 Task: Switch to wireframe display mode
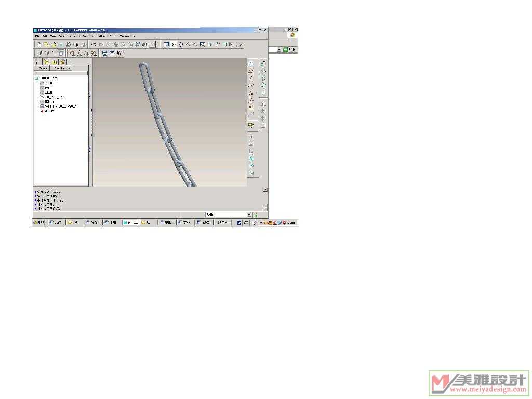(x=39, y=54)
